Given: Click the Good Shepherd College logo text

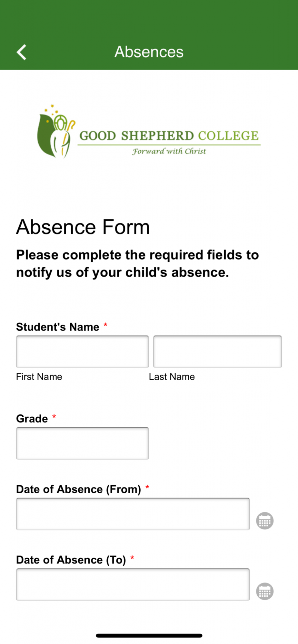Looking at the screenshot, I should point(169,136).
